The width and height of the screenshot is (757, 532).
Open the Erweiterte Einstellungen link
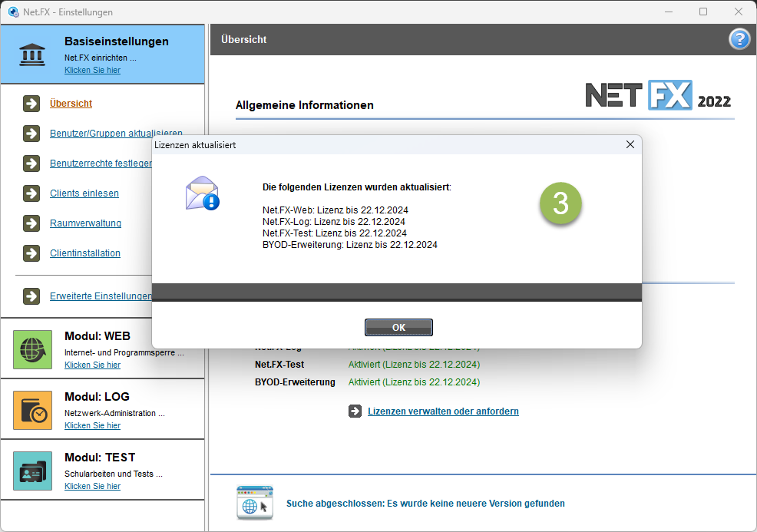(x=101, y=296)
